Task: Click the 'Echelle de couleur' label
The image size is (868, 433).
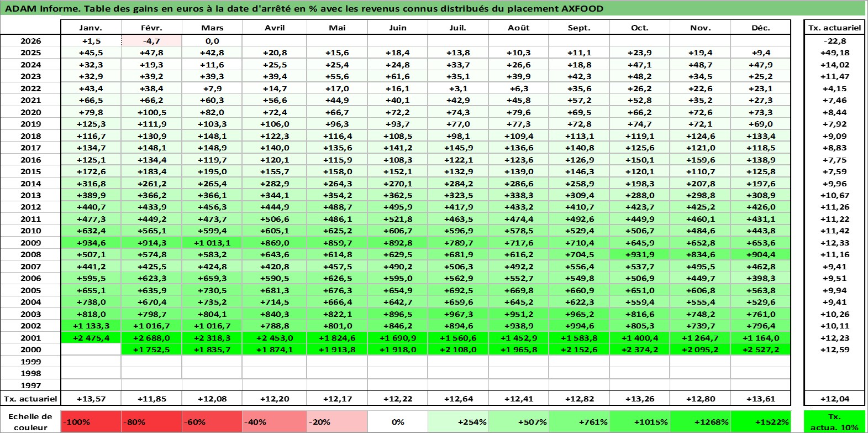Action: click(x=30, y=422)
